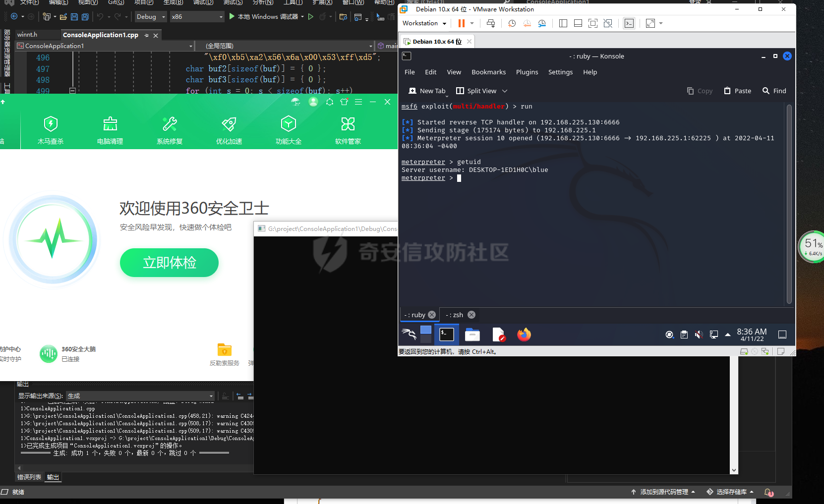The image size is (824, 504).
Task: Click the 360 user account avatar icon
Action: 313,102
